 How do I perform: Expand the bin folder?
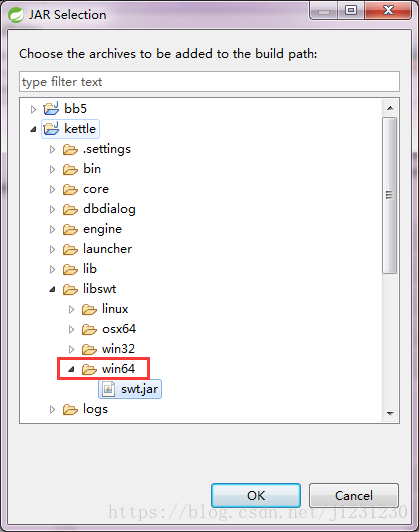[x=52, y=169]
